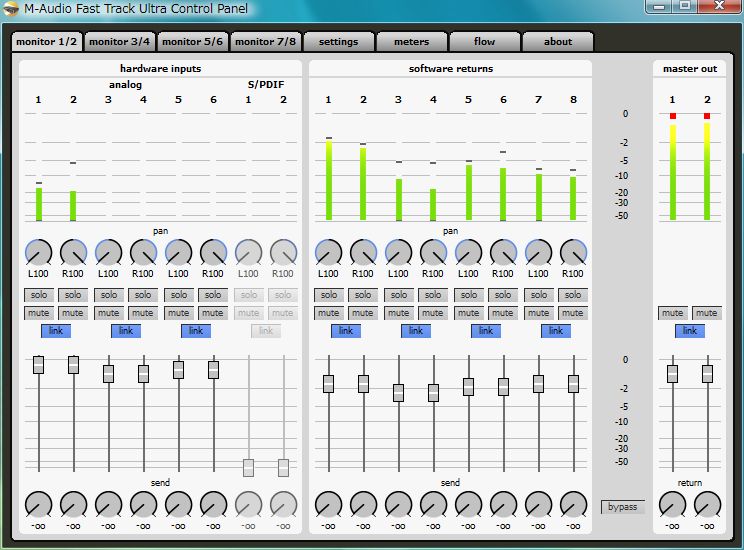This screenshot has width=744, height=550.
Task: Click pan knob for software return 2
Action: pos(363,252)
